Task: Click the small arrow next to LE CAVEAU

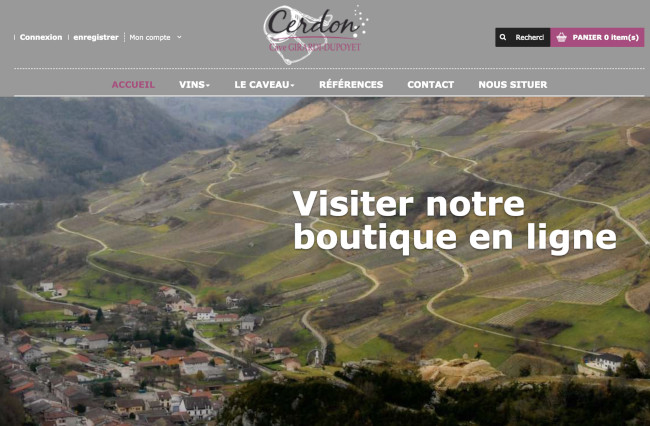Action: tap(292, 85)
